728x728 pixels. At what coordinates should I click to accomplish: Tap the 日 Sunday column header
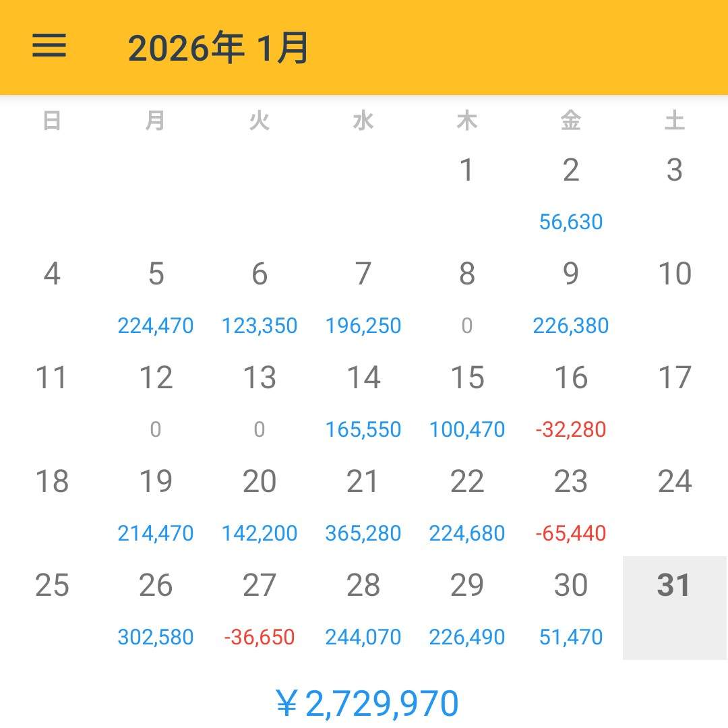(52, 121)
